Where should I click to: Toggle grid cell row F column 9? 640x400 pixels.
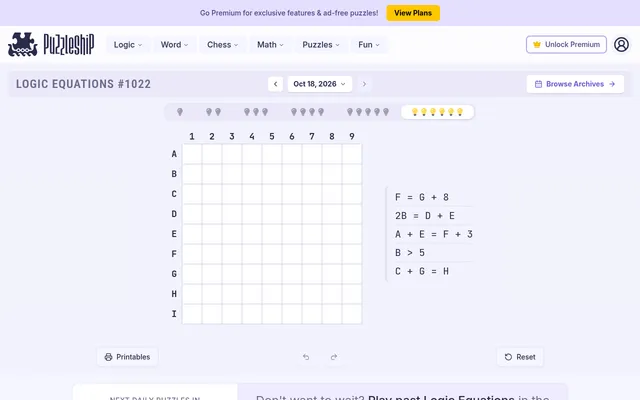(x=352, y=254)
